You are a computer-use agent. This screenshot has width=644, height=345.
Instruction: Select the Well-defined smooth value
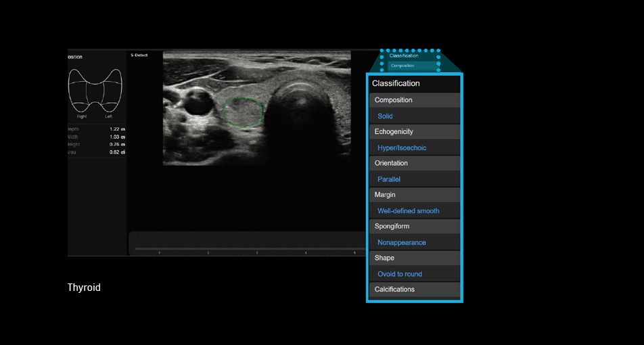(x=409, y=211)
